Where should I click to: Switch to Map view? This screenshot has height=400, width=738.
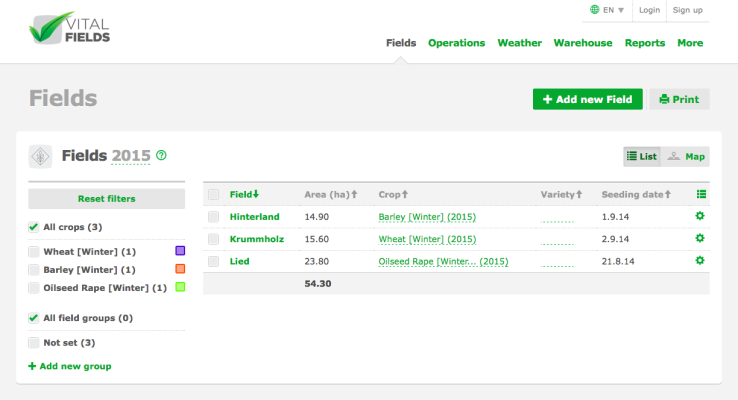[x=686, y=157]
